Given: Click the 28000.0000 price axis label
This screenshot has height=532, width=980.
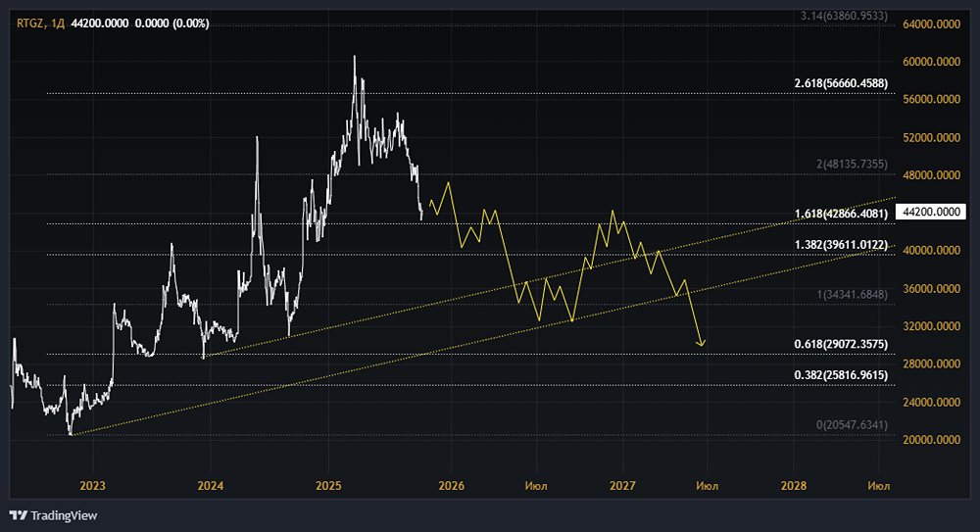Looking at the screenshot, I should pos(931,363).
